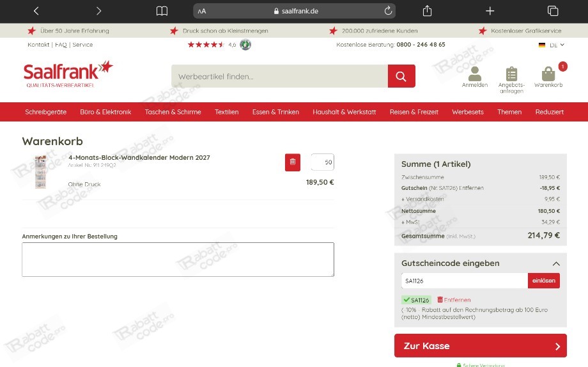Click the Ohne Druck text
The height and width of the screenshot is (367, 588).
coord(84,184)
